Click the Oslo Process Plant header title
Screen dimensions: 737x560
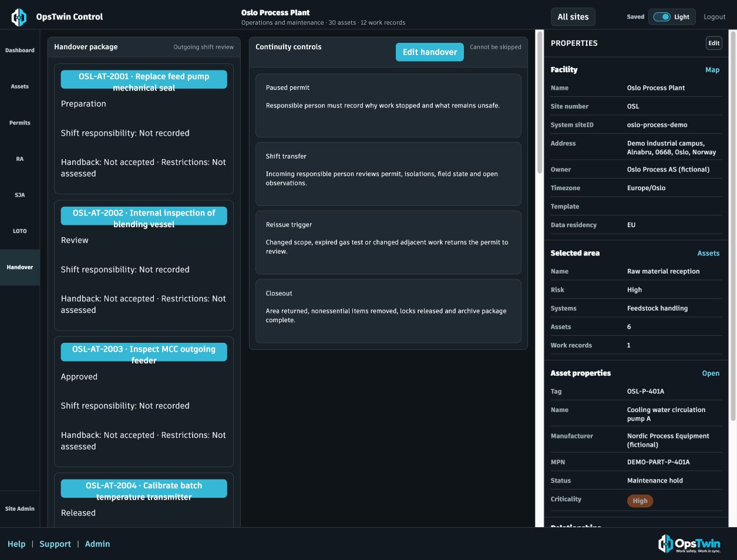tap(275, 12)
